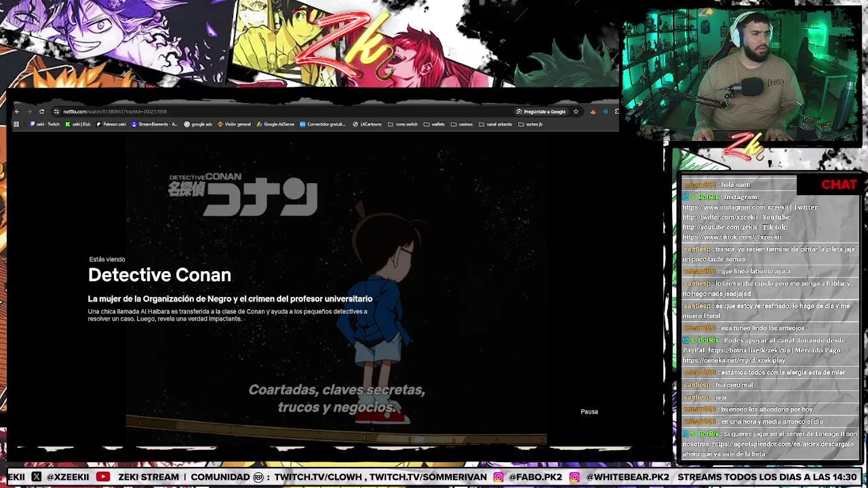Viewport: 868px width, 488px height.
Task: Click the tiktok.com/@xzeekii link in chat
Action: (x=732, y=237)
